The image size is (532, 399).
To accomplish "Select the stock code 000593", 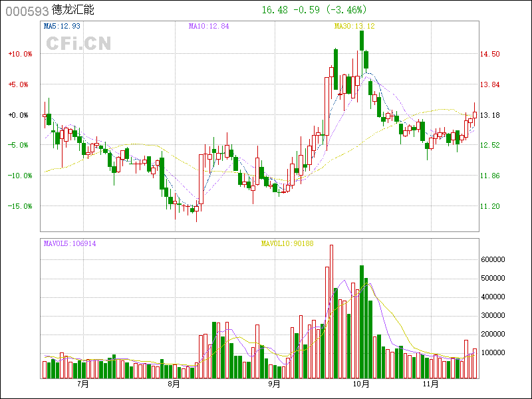I will (x=26, y=11).
